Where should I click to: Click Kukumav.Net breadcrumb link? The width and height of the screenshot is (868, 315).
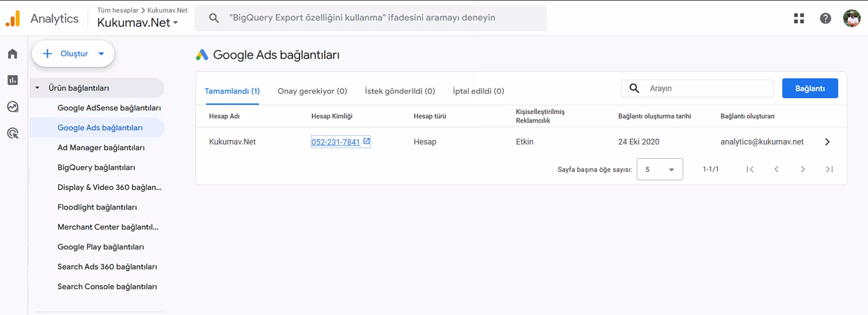tap(167, 10)
